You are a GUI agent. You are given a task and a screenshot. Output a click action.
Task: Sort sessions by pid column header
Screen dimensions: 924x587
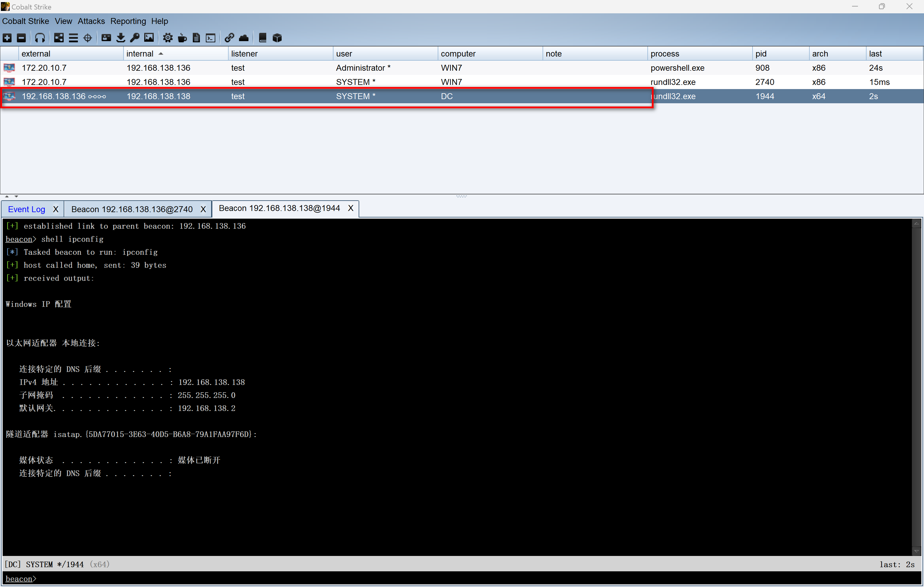pos(761,54)
